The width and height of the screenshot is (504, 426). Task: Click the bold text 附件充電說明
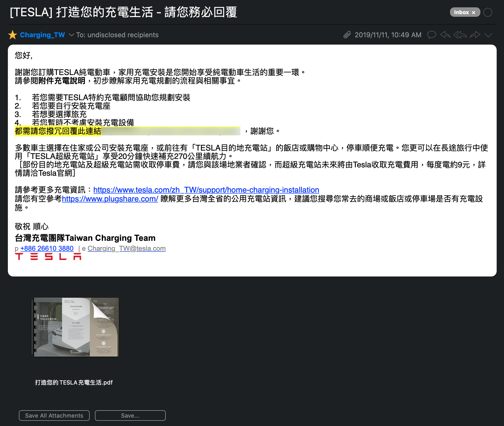tap(62, 81)
